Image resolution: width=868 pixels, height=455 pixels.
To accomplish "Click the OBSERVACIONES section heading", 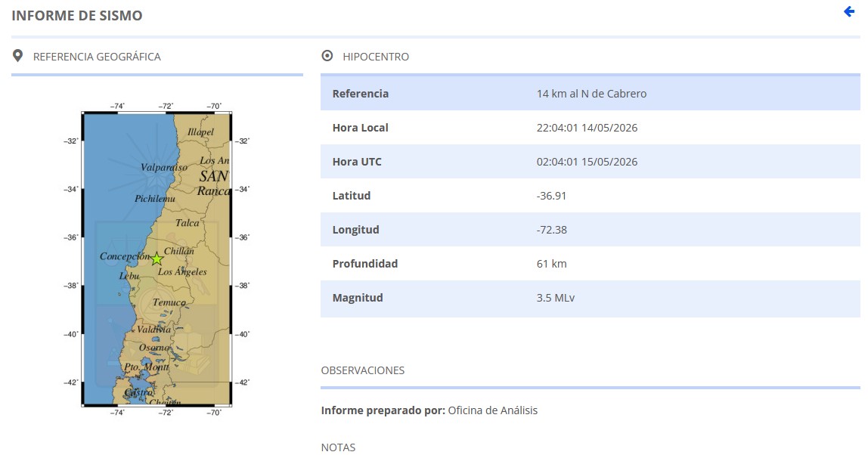I will pyautogui.click(x=363, y=370).
